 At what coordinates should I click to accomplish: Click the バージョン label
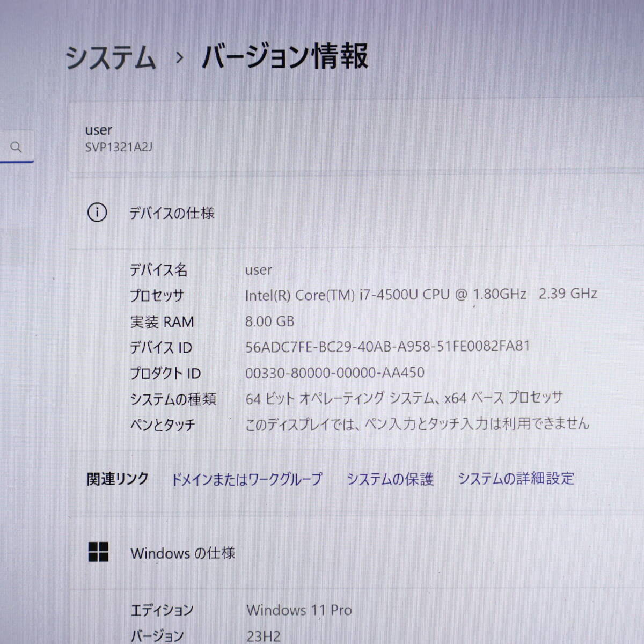coord(157,636)
